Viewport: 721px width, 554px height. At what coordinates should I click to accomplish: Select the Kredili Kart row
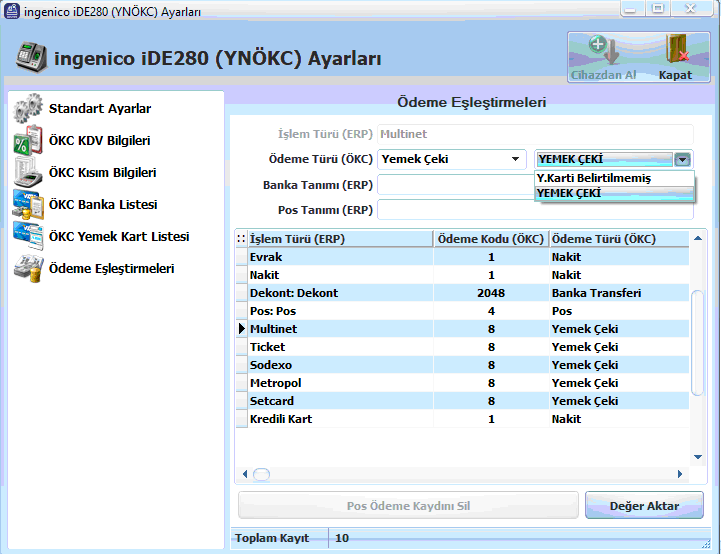[x=462, y=419]
